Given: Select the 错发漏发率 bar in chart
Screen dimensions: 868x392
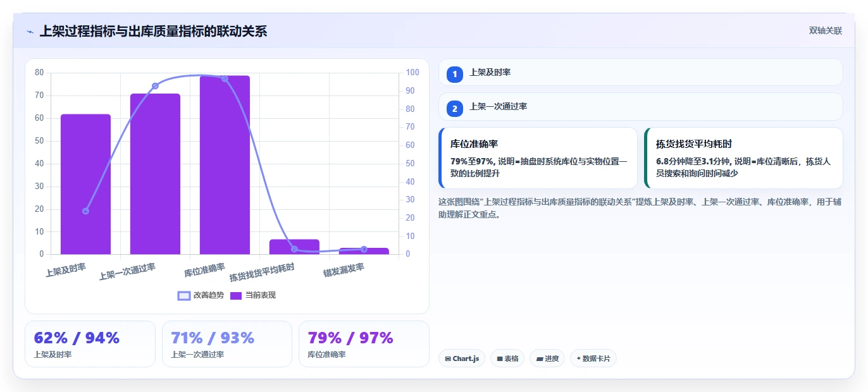Looking at the screenshot, I should (364, 251).
